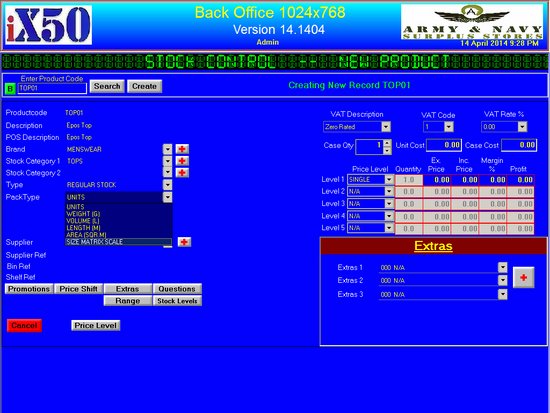
Task: Click the Description value Epos Top
Action: pos(79,125)
